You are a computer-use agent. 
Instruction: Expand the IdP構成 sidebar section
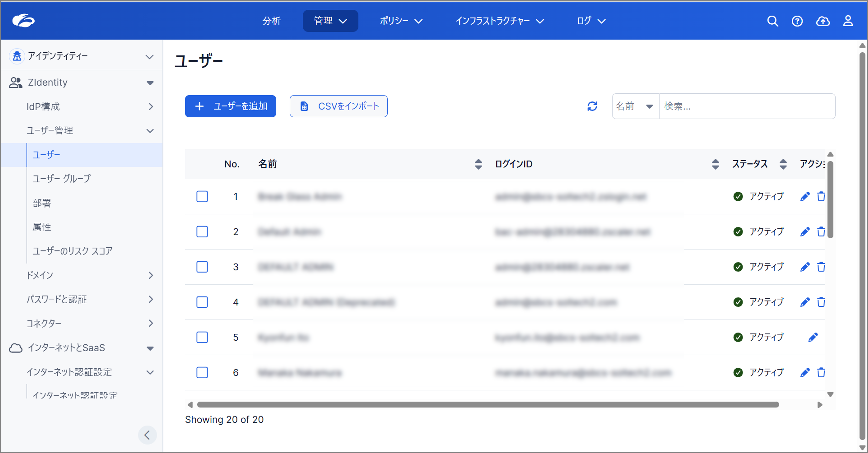(x=89, y=107)
